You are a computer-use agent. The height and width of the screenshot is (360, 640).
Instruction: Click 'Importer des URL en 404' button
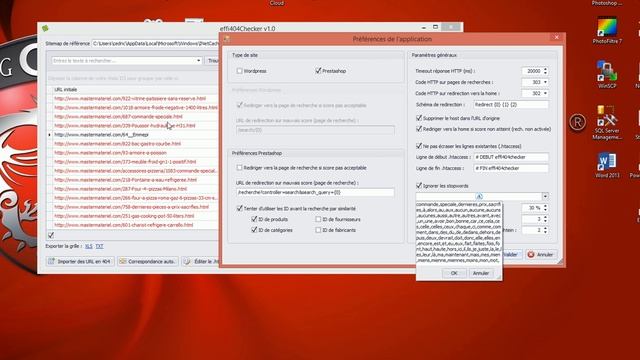click(x=80, y=261)
